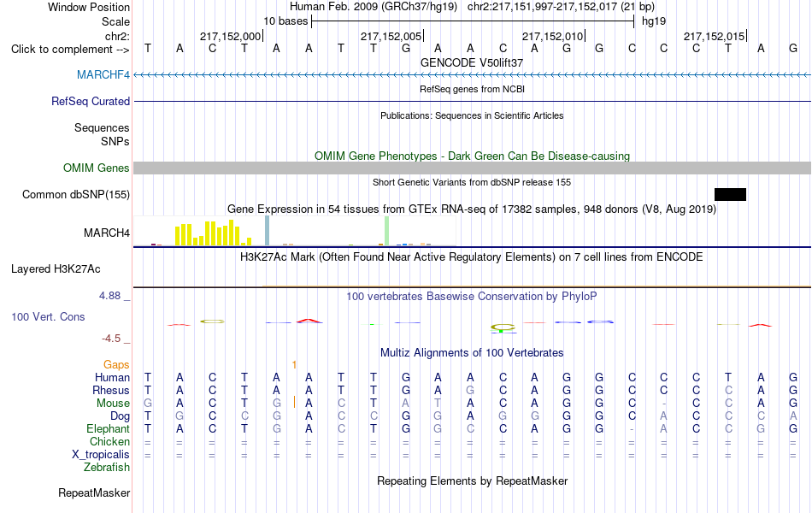Click the OMIM Genes track label
This screenshot has height=513, width=812.
pos(96,168)
